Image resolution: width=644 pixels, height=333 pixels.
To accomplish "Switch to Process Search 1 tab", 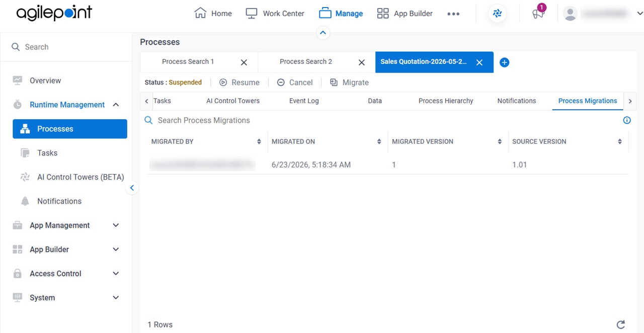I will (x=188, y=61).
